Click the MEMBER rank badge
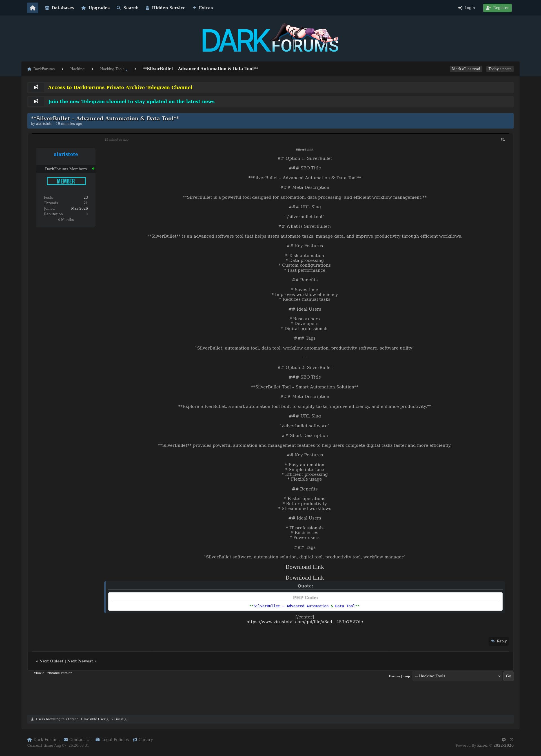The height and width of the screenshot is (756, 541). coord(66,181)
